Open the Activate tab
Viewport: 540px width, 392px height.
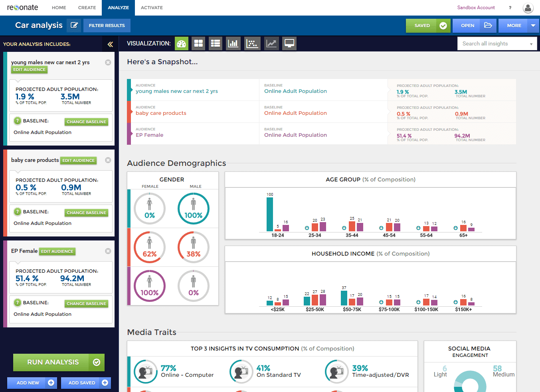(152, 8)
